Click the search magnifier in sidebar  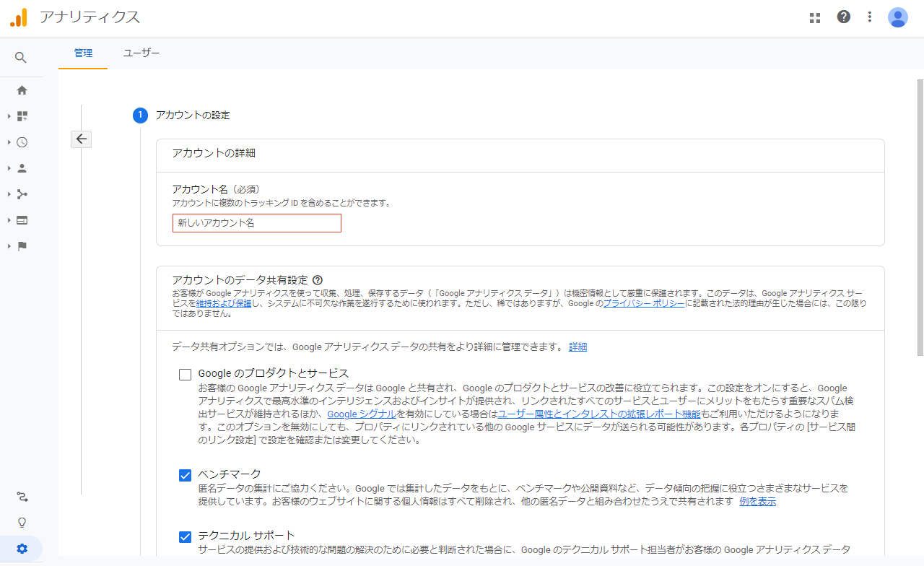[21, 58]
